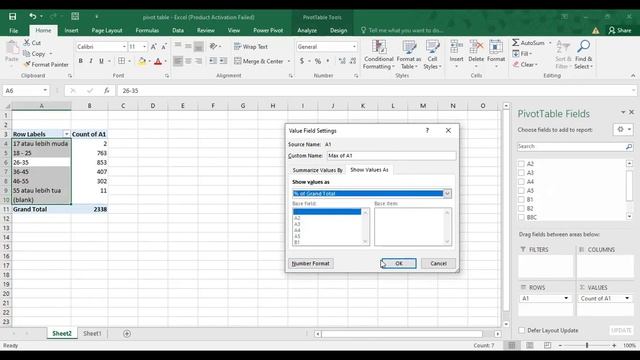Check the A4 field checkbox

coord(521,182)
